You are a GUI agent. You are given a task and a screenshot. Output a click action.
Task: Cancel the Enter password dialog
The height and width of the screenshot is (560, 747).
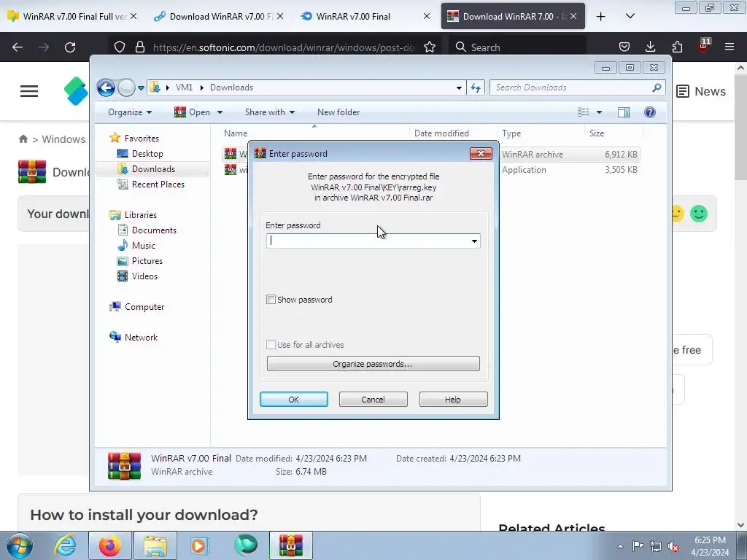pos(373,400)
